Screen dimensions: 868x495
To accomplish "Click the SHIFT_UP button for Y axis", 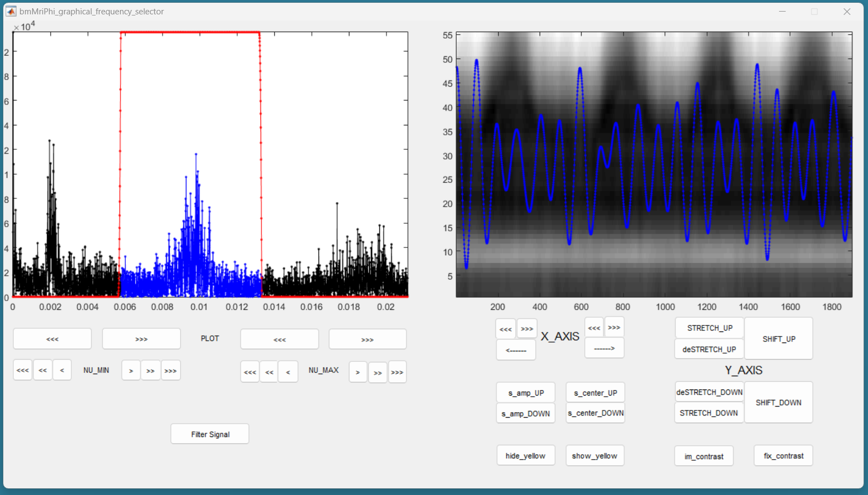I will tap(778, 339).
